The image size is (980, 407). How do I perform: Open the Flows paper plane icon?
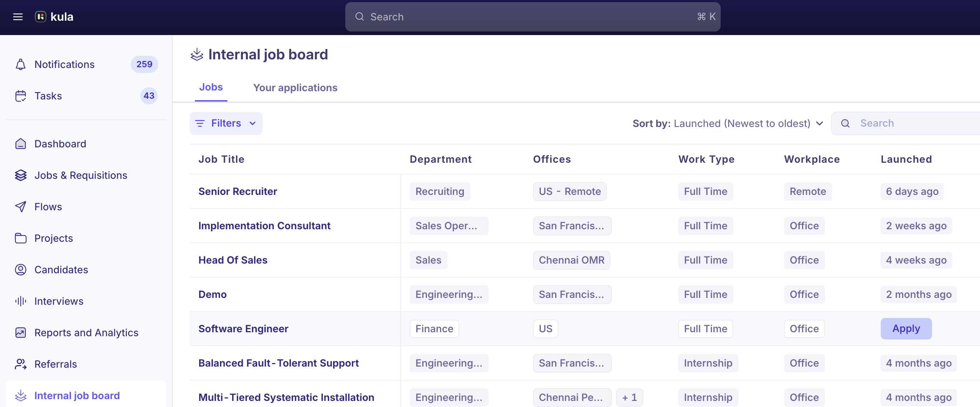20,207
